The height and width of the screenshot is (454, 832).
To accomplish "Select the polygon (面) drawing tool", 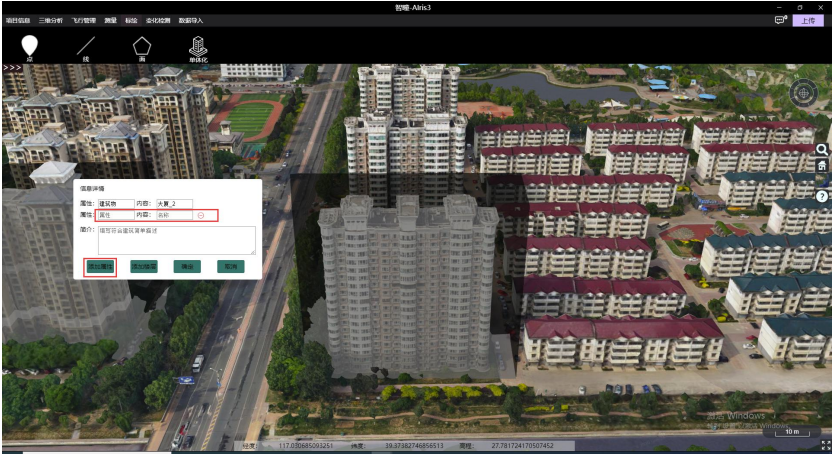I will 142,47.
